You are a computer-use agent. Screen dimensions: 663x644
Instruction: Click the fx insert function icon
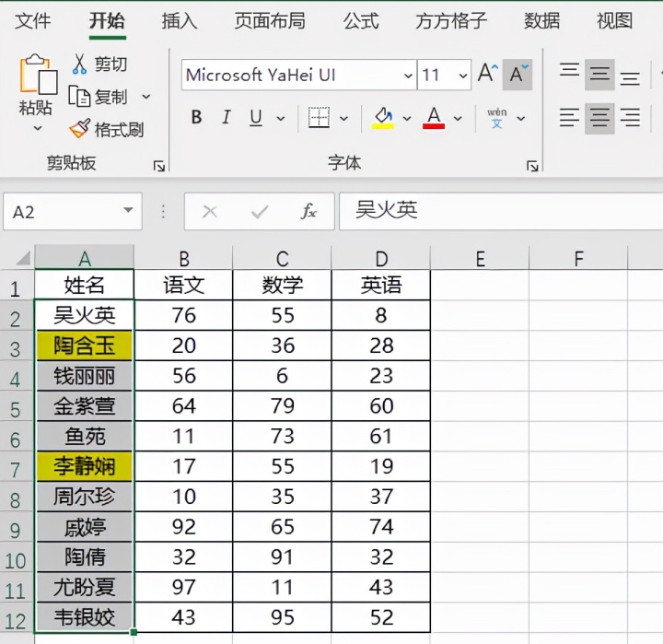click(308, 211)
